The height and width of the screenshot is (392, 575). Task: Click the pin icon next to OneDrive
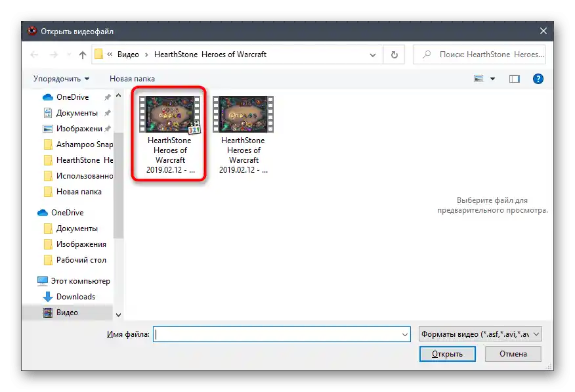click(x=107, y=97)
